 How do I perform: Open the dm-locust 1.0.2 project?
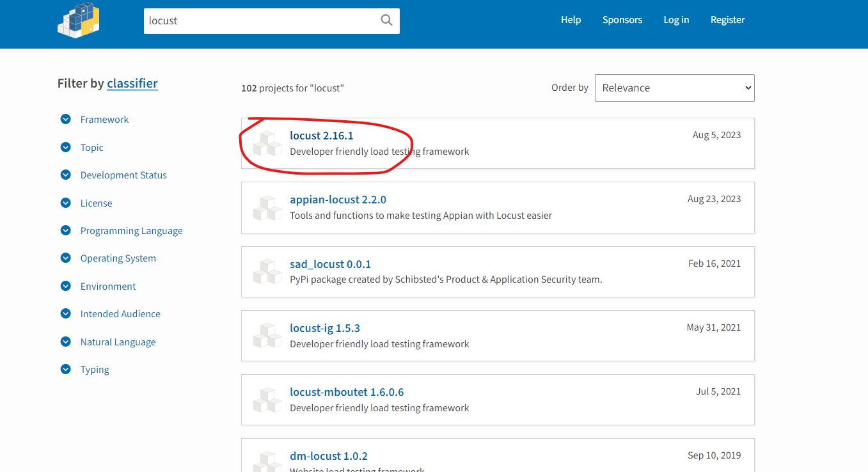(328, 456)
